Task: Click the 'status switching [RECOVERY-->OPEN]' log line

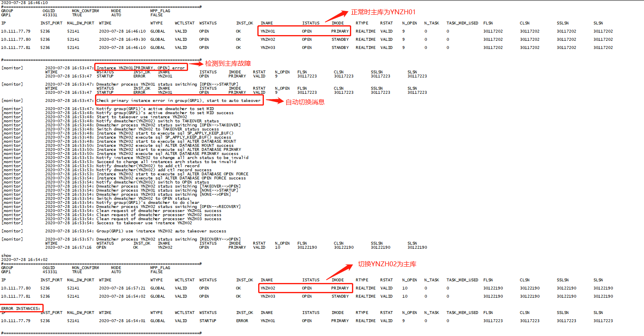Action: click(168, 239)
